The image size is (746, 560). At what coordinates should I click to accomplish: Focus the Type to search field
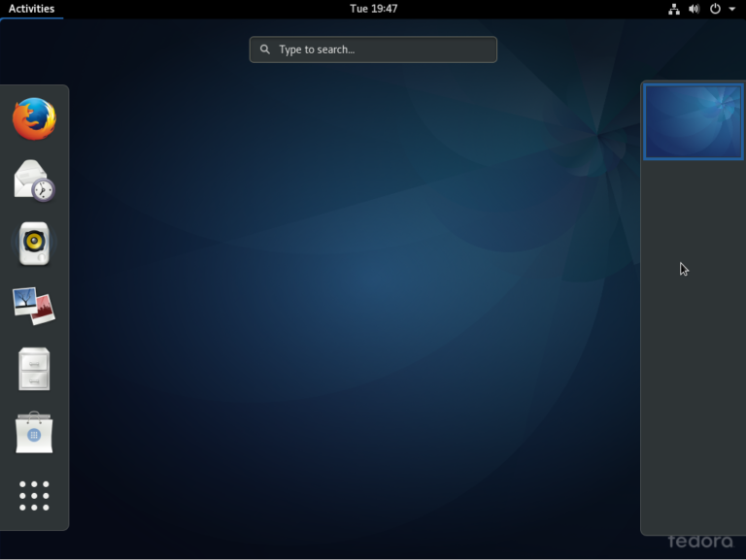point(373,49)
